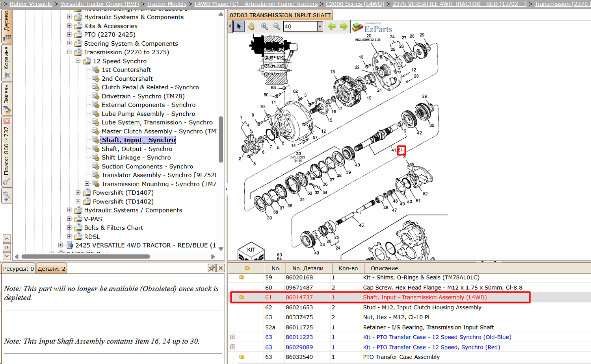This screenshot has height=364, width=591.
Task: Click the 2425 Versatile tractor catalog icon
Action: pos(70,245)
